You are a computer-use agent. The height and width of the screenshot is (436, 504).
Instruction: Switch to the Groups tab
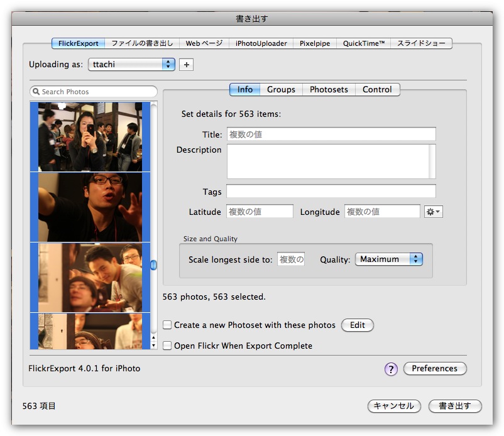(281, 89)
